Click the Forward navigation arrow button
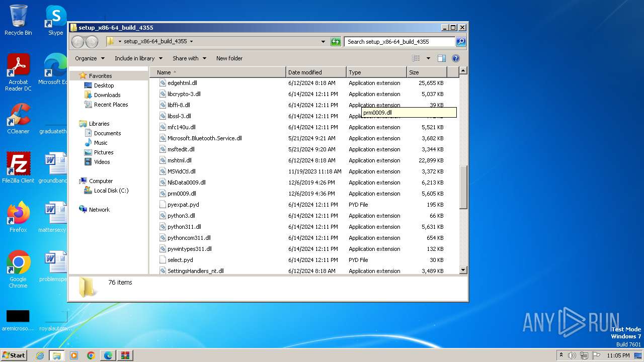 (x=92, y=42)
